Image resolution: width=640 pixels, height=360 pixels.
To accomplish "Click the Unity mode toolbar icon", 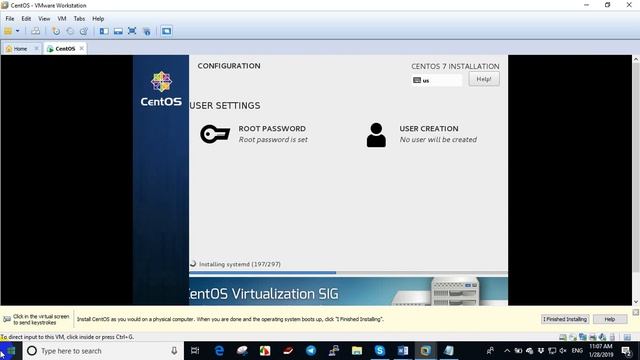I will pyautogui.click(x=147, y=31).
